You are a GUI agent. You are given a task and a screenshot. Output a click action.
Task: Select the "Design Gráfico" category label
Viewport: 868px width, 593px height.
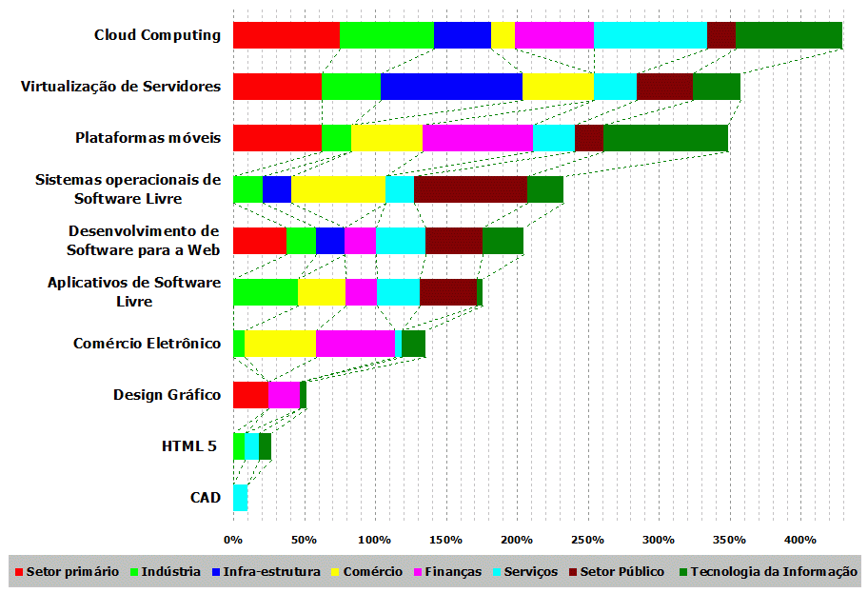click(x=167, y=395)
